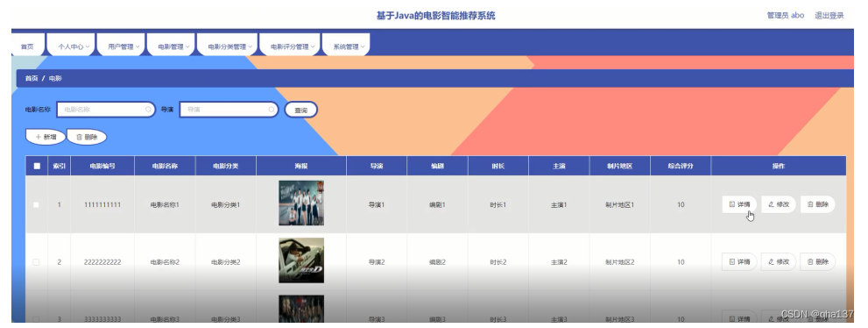Select the cell 时长2
Viewport: 868px width, 328px height.
pos(498,262)
